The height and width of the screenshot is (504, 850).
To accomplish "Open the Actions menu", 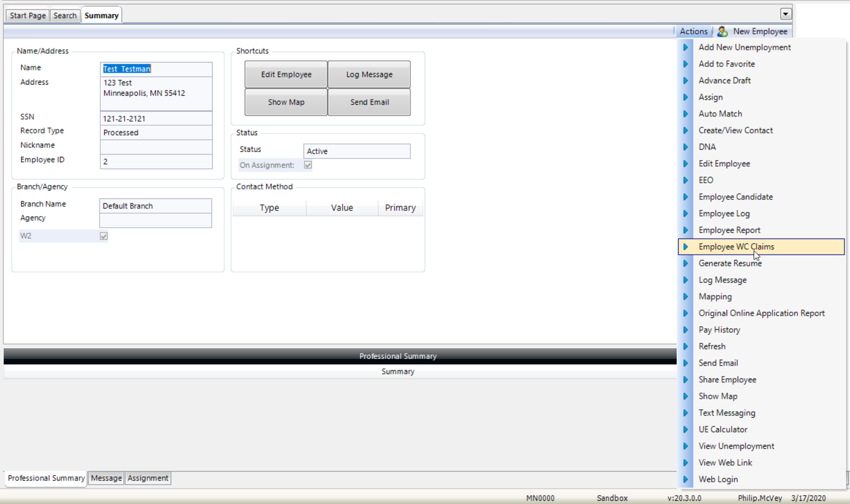I will pyautogui.click(x=694, y=32).
